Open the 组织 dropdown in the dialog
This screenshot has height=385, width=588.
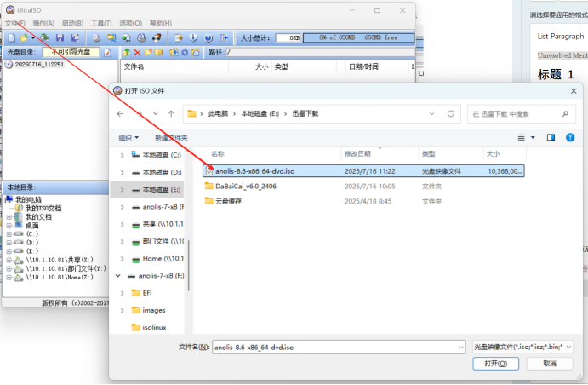(x=128, y=138)
